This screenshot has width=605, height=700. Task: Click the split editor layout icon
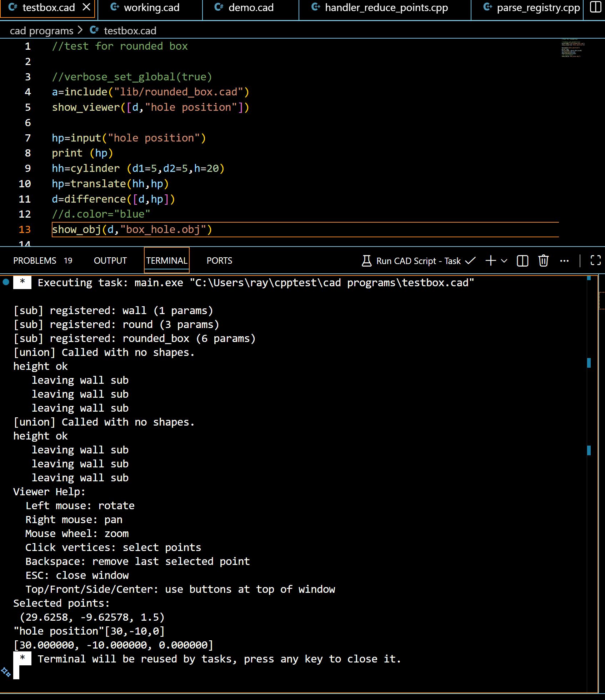click(x=595, y=8)
